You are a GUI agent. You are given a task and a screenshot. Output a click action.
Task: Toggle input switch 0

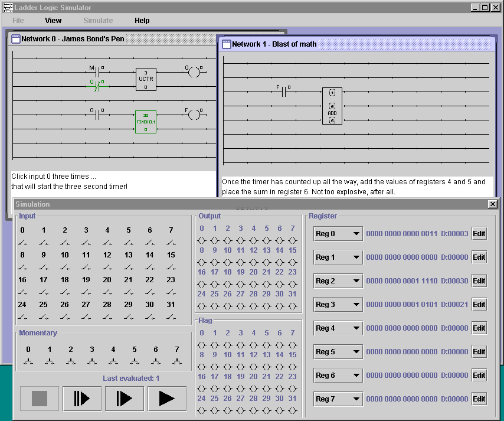click(22, 242)
